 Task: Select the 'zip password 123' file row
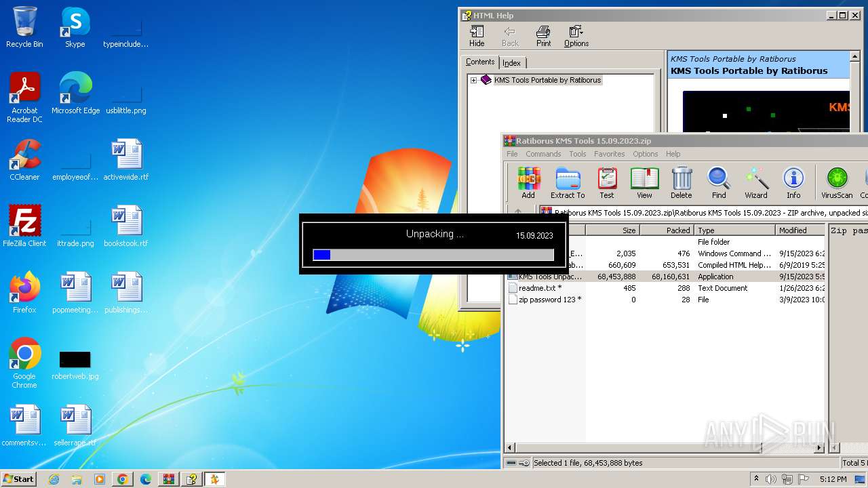[x=666, y=300]
